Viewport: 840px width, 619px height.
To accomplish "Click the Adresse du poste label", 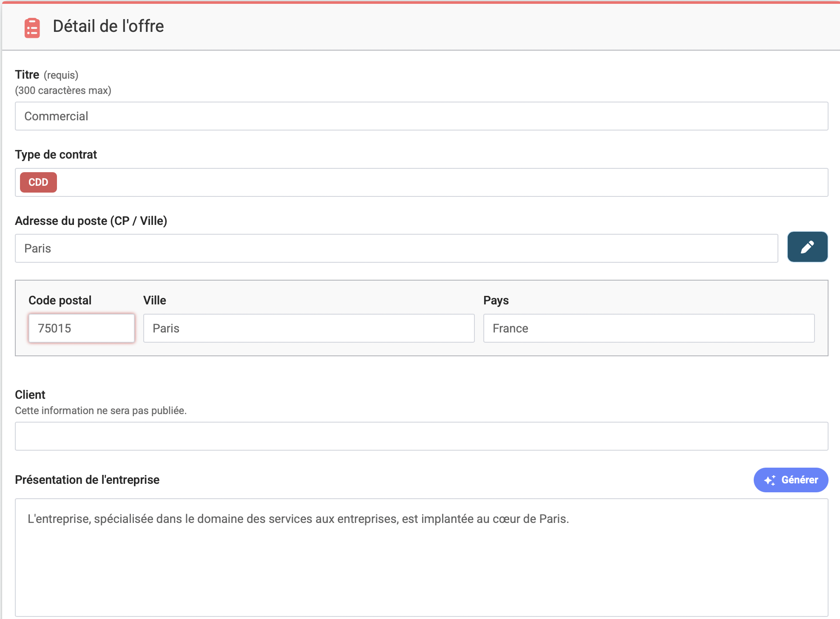I will click(91, 221).
